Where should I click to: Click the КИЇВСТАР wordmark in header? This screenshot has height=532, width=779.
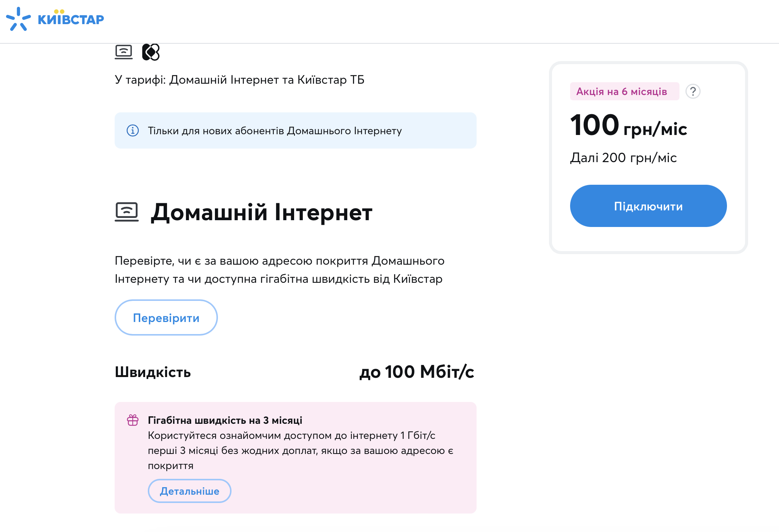(x=71, y=20)
